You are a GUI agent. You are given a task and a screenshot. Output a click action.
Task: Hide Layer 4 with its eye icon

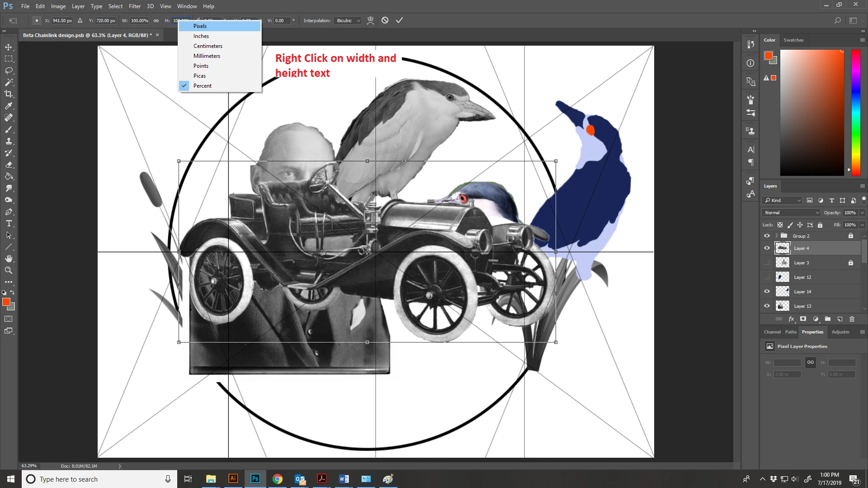pos(767,248)
